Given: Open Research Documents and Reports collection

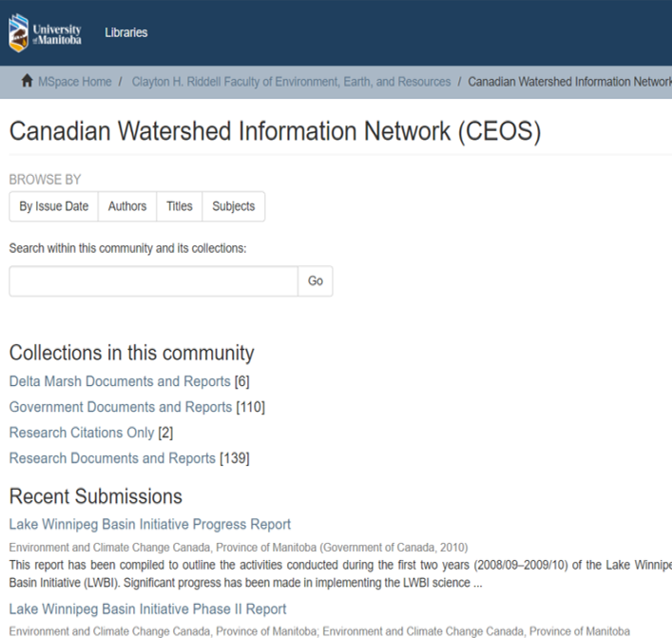Looking at the screenshot, I should [x=112, y=458].
